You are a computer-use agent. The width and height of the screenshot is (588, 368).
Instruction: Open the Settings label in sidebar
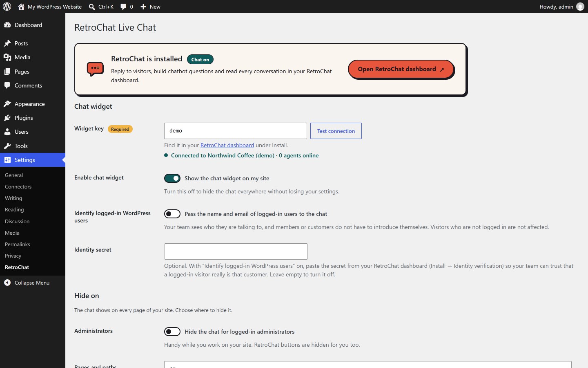coord(25,160)
